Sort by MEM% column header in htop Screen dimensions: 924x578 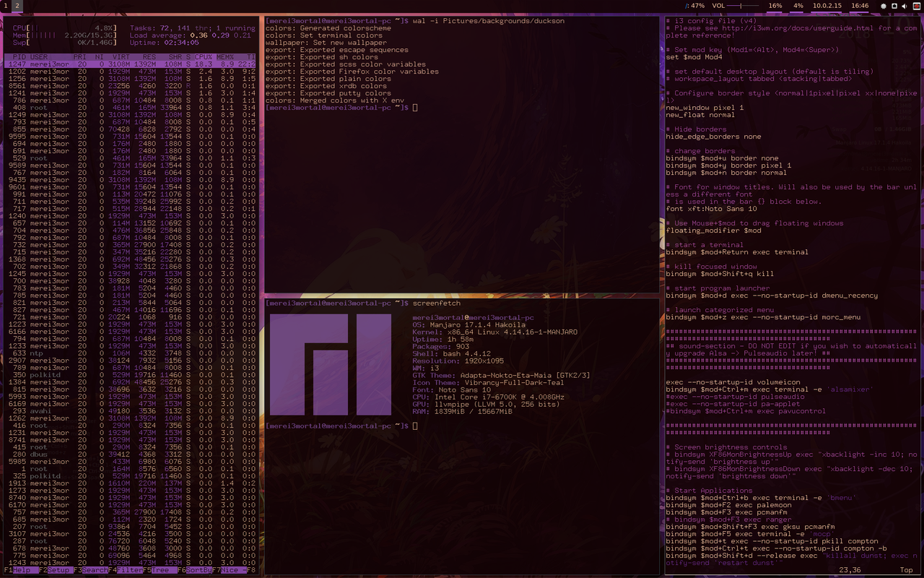click(x=225, y=56)
